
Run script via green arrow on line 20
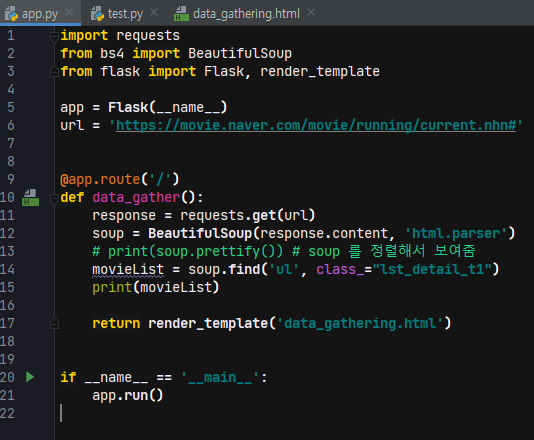[30, 377]
